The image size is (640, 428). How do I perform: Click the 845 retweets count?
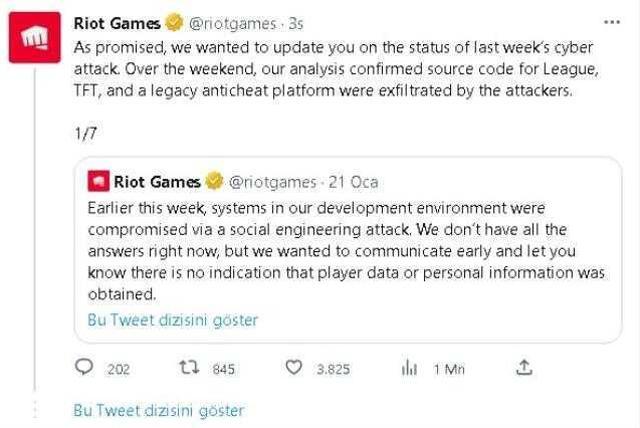pos(223,369)
